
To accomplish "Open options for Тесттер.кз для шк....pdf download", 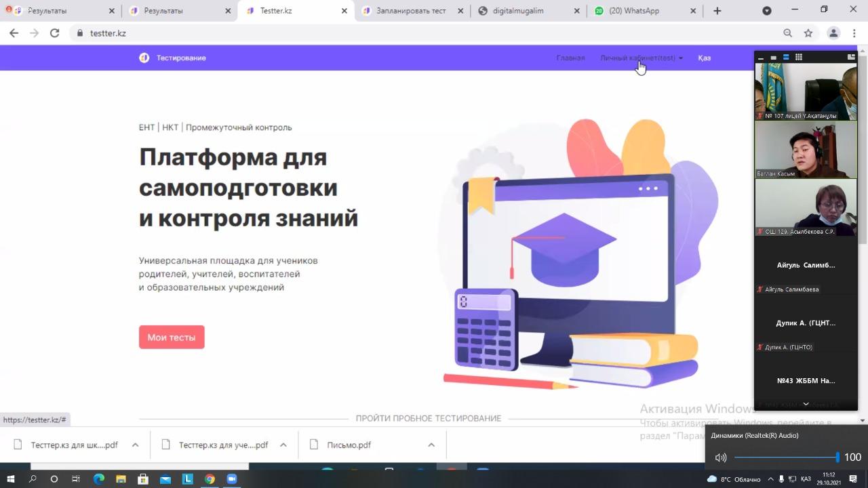I will pos(135,445).
